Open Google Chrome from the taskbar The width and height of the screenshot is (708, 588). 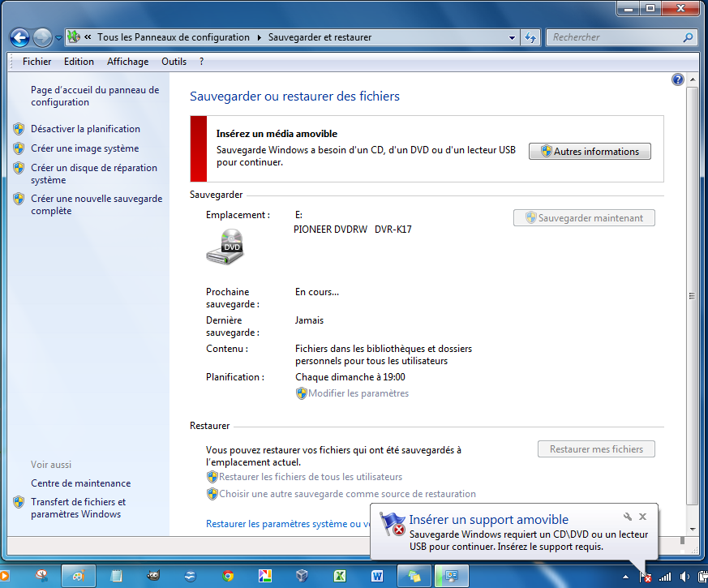tap(228, 576)
